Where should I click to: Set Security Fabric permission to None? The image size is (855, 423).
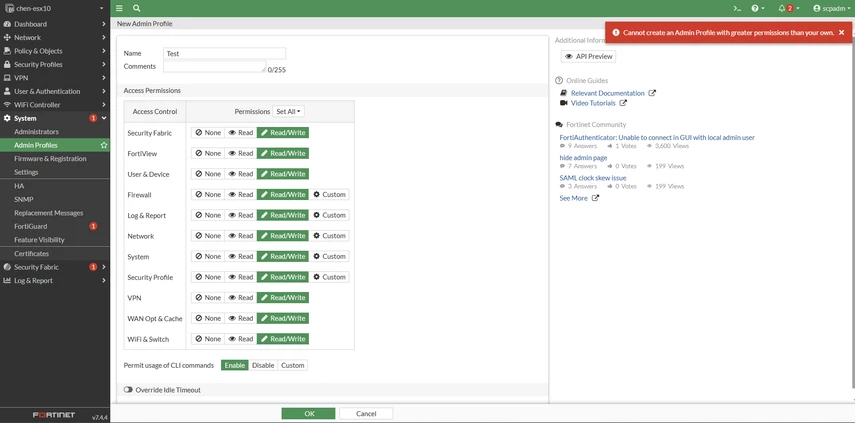[208, 132]
